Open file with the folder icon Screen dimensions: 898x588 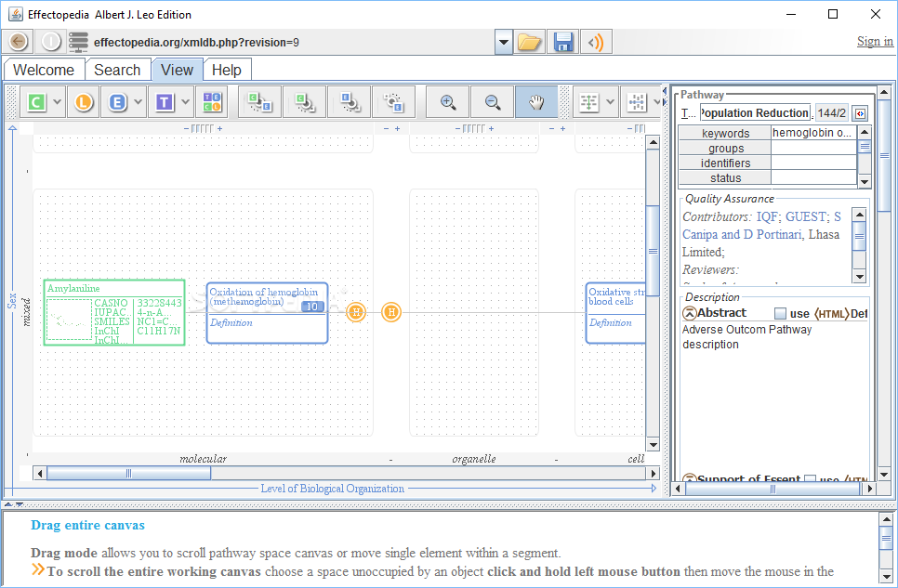click(x=529, y=42)
